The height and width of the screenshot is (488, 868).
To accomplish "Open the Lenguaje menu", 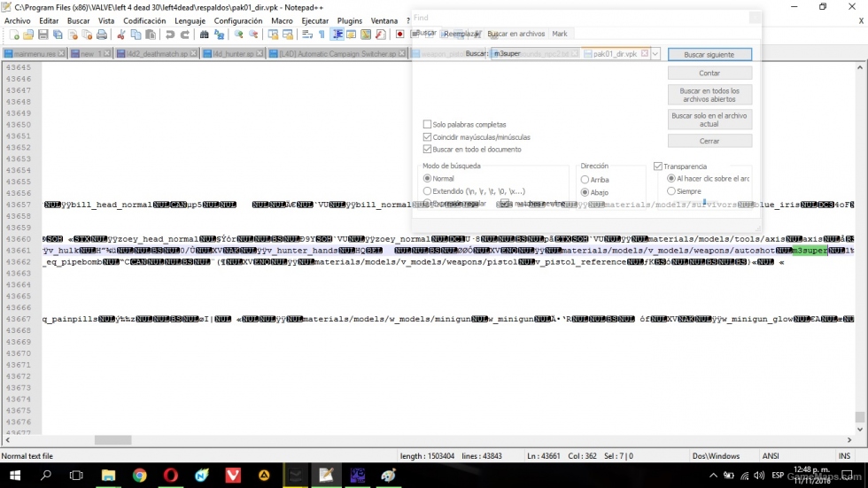I will click(190, 20).
